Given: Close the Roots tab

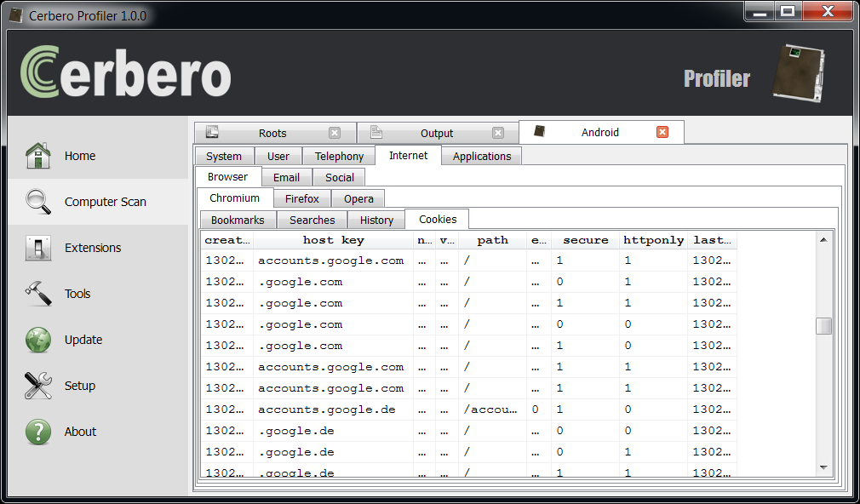Looking at the screenshot, I should (x=335, y=133).
